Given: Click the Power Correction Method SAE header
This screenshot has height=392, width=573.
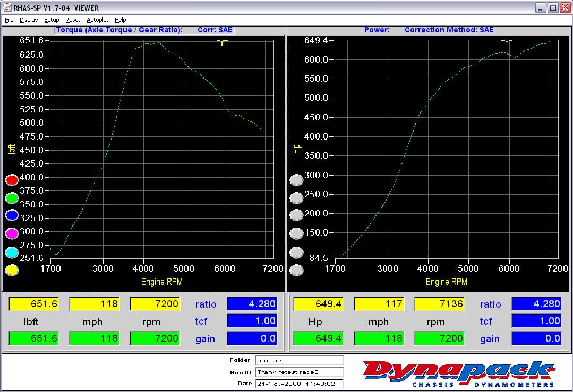Looking at the screenshot, I should pos(429,30).
